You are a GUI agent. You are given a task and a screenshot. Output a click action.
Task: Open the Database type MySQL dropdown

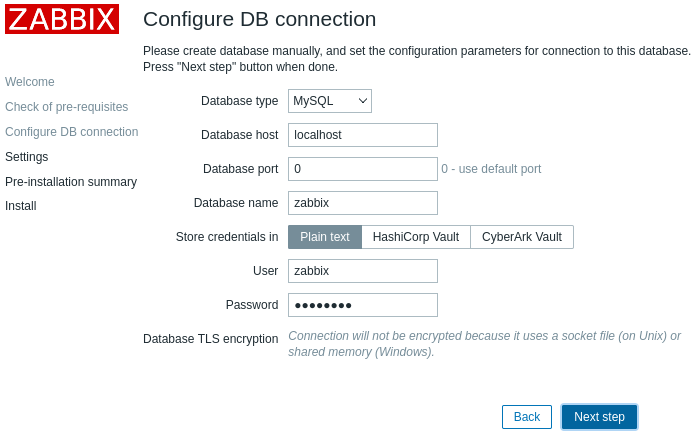point(330,101)
